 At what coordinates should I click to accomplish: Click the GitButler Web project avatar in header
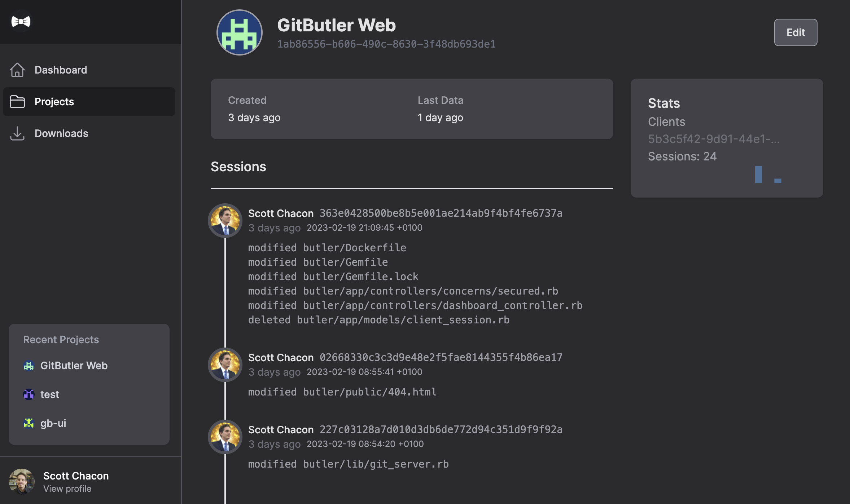(x=240, y=32)
